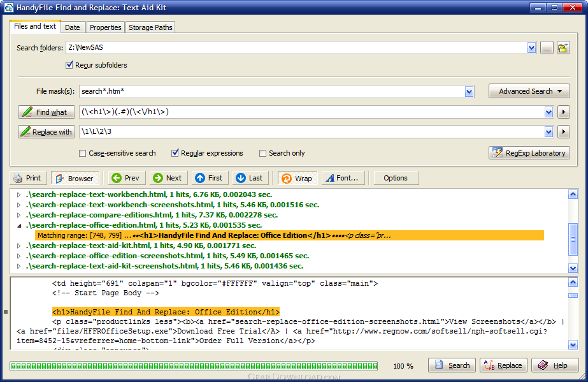This screenshot has width=588, height=382.
Task: Open the File mask dropdown list
Action: pos(469,92)
